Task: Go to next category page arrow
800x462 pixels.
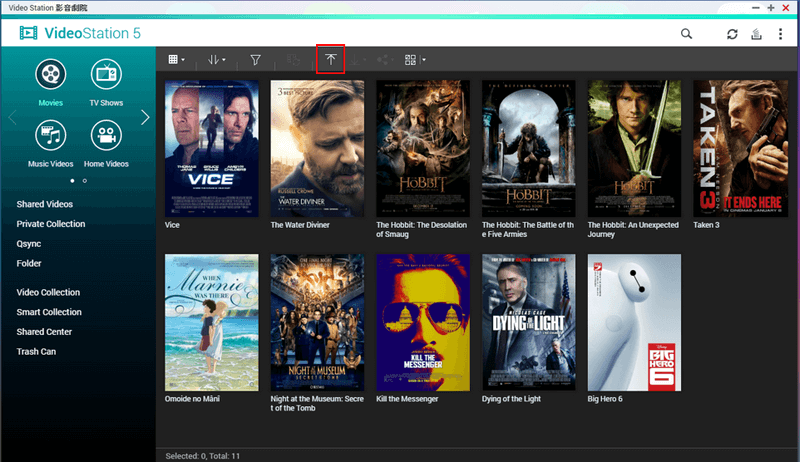Action: (x=145, y=118)
